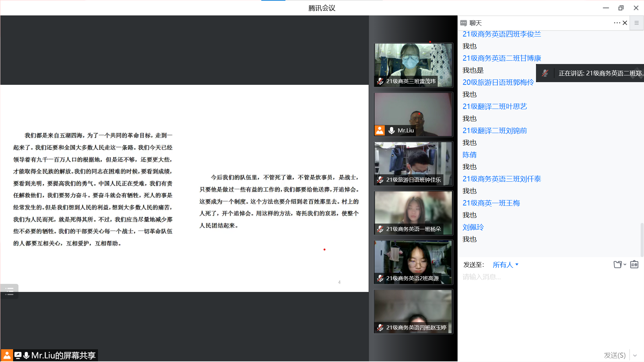
Task: Click the announcement clipboard icon
Action: [634, 264]
